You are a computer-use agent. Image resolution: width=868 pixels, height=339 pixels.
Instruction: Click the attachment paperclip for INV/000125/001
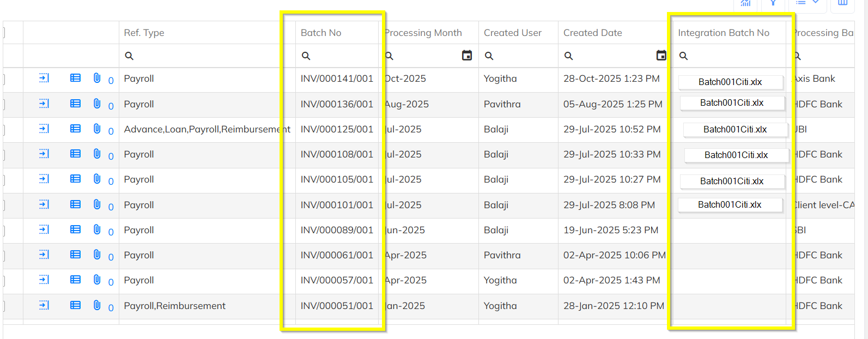97,129
